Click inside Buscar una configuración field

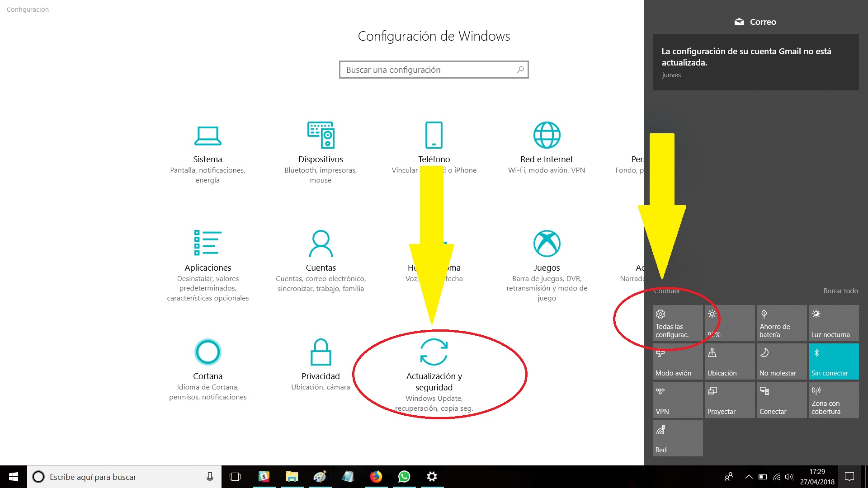(434, 70)
